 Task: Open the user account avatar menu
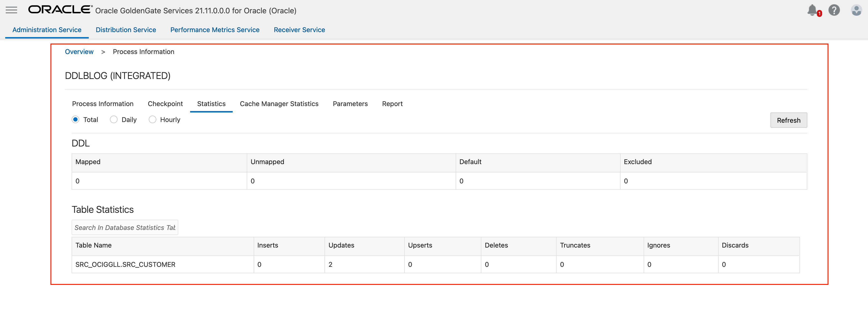click(x=856, y=10)
